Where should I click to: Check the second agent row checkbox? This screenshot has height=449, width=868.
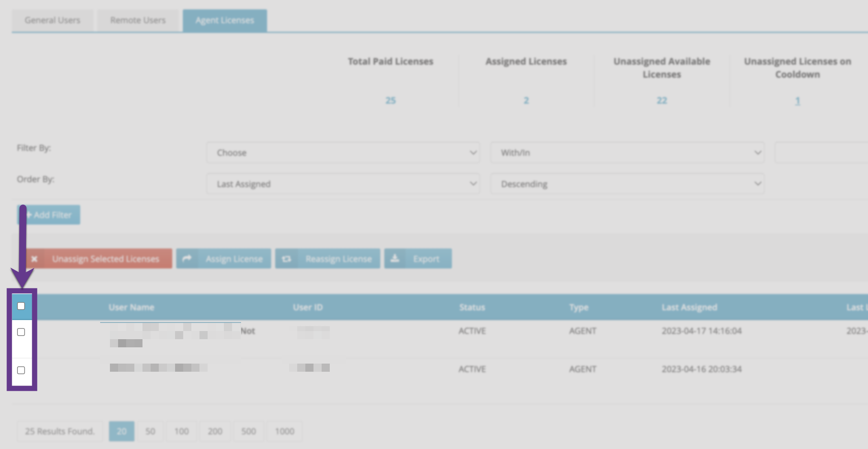point(21,370)
